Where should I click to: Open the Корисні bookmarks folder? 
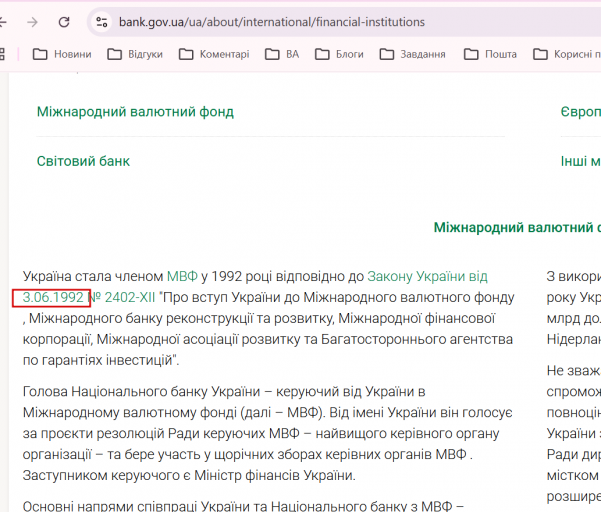point(567,54)
